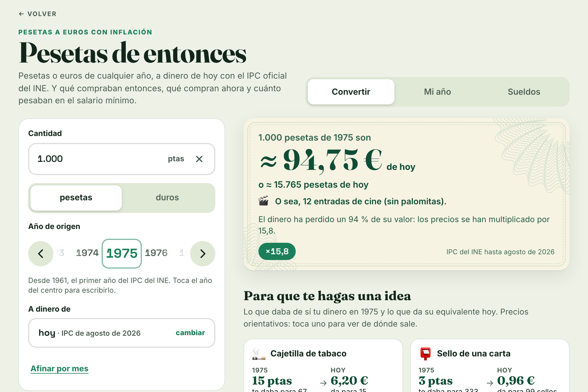Screen dimensions: 588x392
Task: Advance to the next year with the right chevron
Action: tap(203, 254)
